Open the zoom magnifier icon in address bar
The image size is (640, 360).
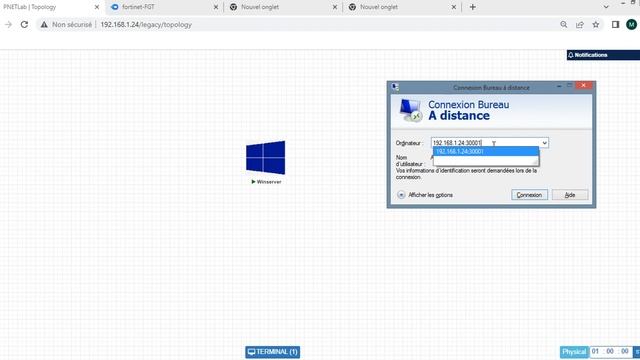(x=564, y=24)
